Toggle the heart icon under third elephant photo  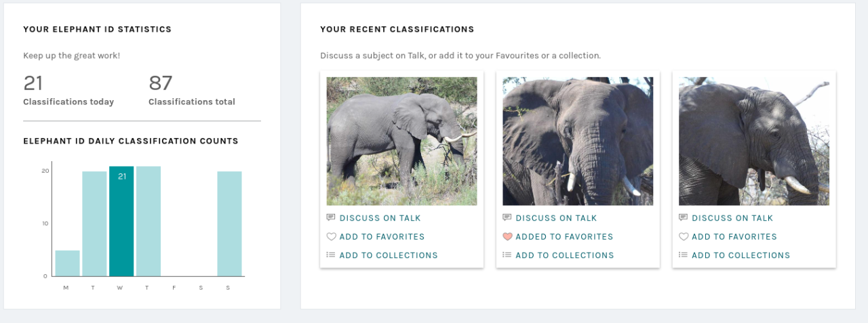tap(684, 237)
